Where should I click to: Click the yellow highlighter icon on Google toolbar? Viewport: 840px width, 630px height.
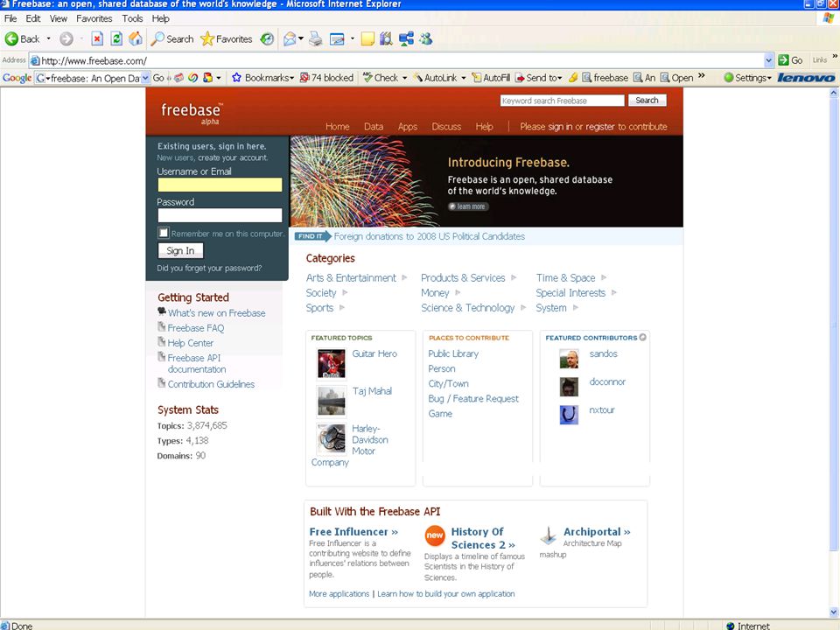tap(573, 78)
